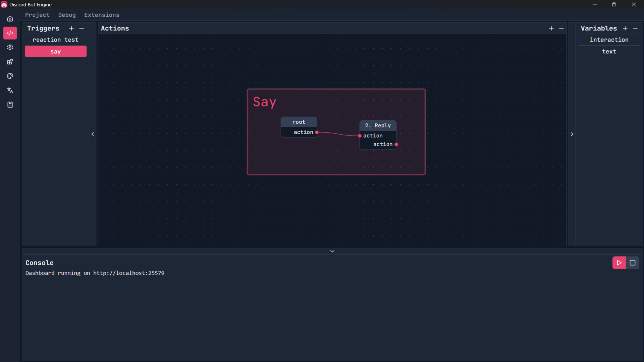Select the text variable
Image resolution: width=644 pixels, height=362 pixels.
pos(609,51)
